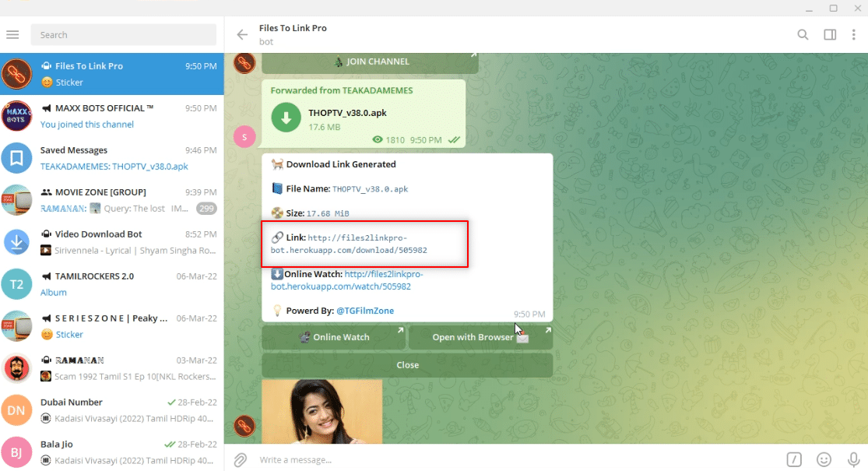The width and height of the screenshot is (868, 471).
Task: Click the Forwarded from TEAKADAMEMES label
Action: pyautogui.click(x=342, y=90)
